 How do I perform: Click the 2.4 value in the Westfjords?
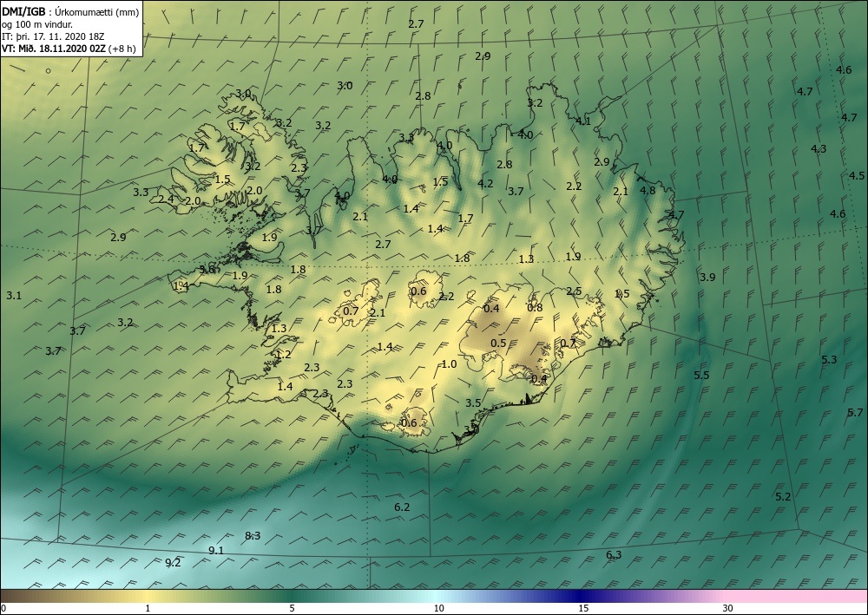point(166,200)
